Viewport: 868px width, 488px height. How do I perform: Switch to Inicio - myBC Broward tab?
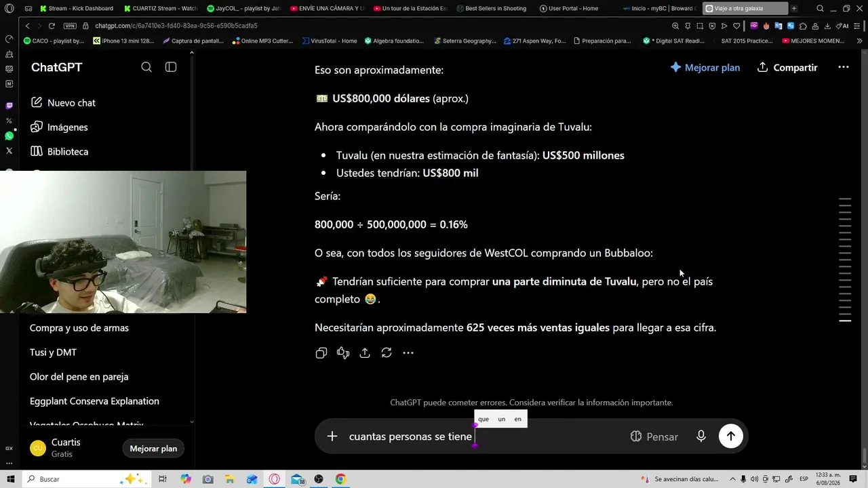(x=659, y=9)
